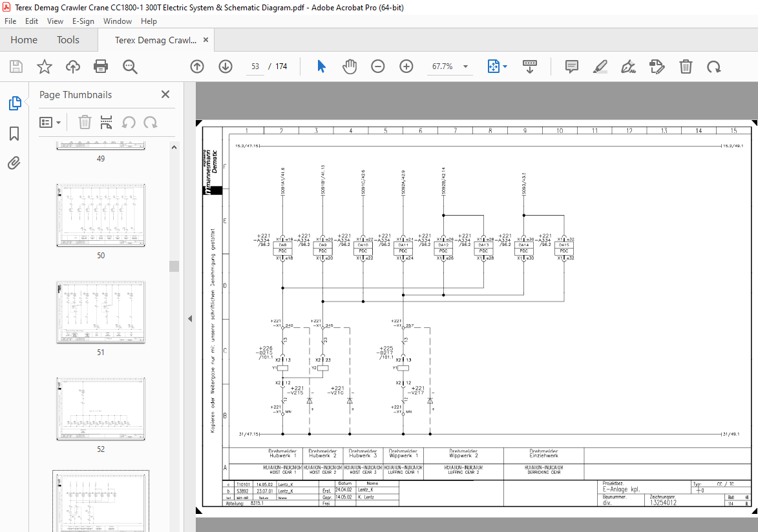Open the Bookmarks sidebar icon

(14, 134)
